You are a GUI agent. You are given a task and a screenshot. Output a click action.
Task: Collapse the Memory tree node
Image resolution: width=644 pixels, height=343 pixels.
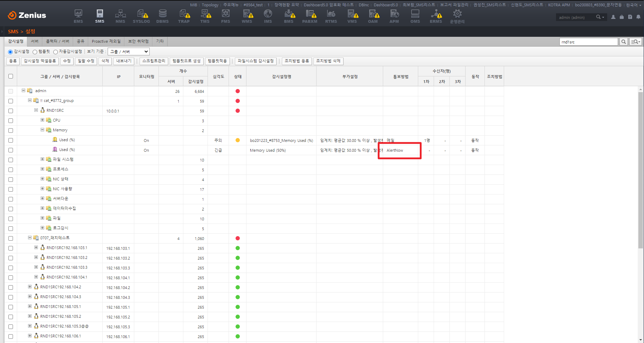pyautogui.click(x=42, y=130)
